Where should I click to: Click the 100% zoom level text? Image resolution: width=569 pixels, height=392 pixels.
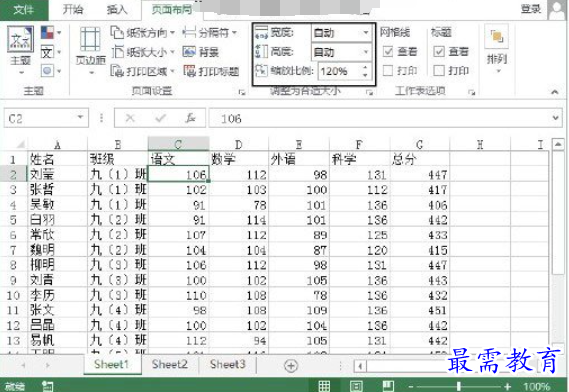coord(536,387)
